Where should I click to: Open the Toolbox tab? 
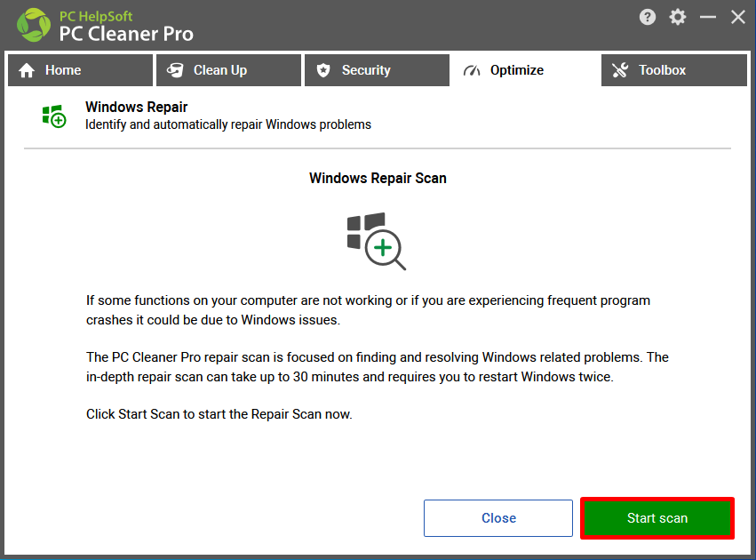[x=674, y=70]
